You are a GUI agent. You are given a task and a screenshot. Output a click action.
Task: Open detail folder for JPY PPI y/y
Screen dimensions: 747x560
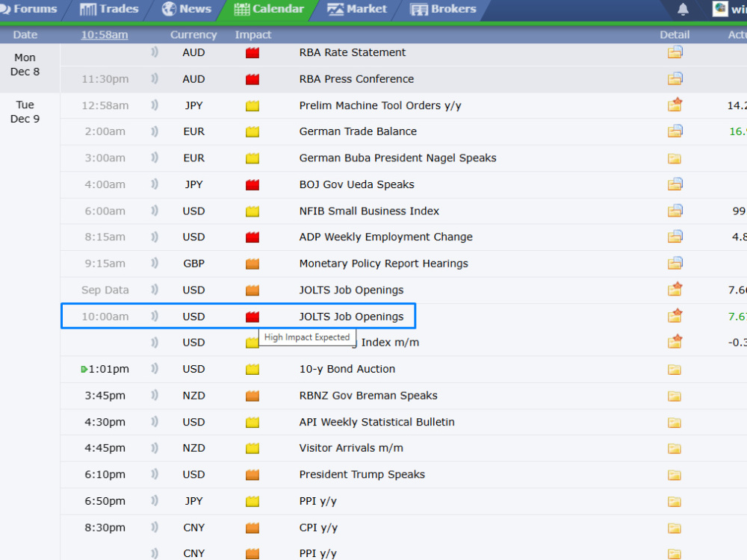[674, 502]
